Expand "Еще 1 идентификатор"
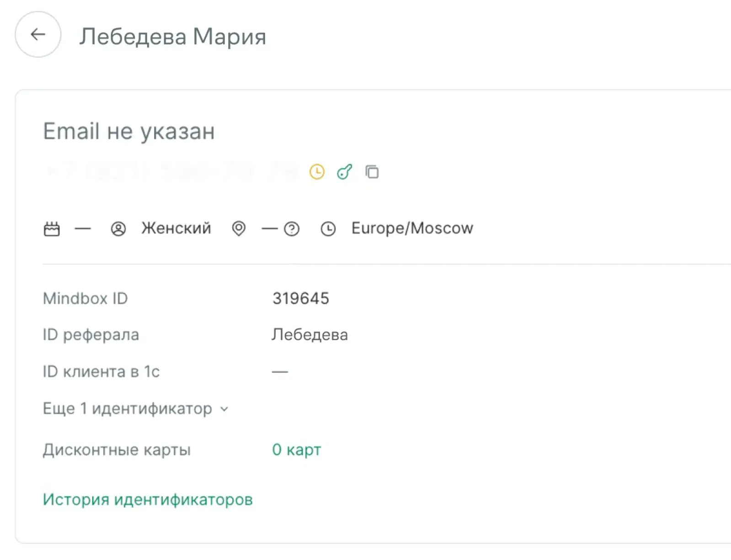 136,408
